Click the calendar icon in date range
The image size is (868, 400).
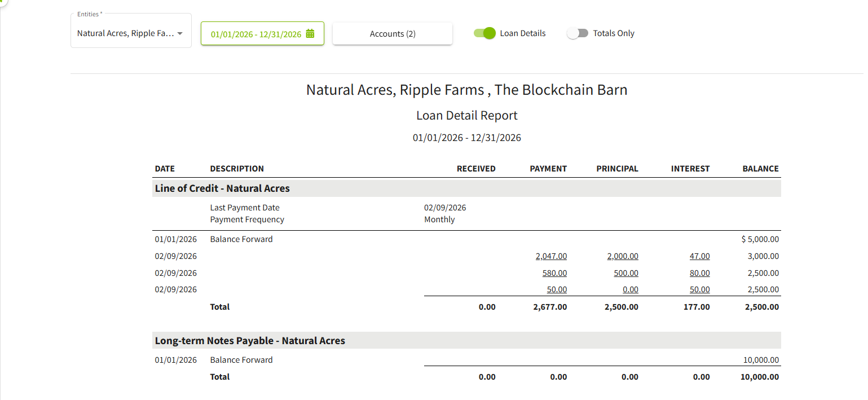(x=310, y=34)
